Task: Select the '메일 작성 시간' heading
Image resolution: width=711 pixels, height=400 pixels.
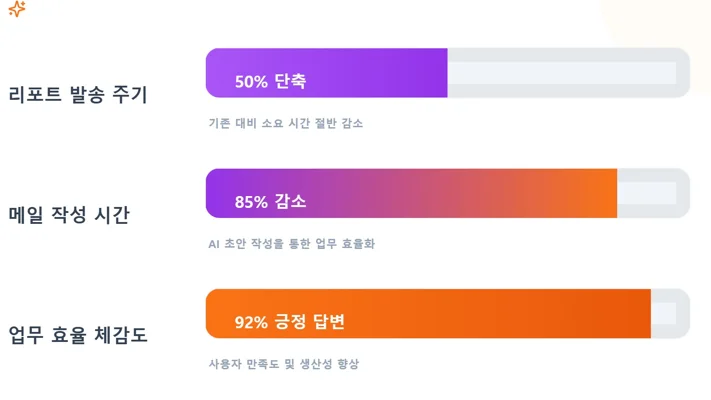Action: [69, 215]
